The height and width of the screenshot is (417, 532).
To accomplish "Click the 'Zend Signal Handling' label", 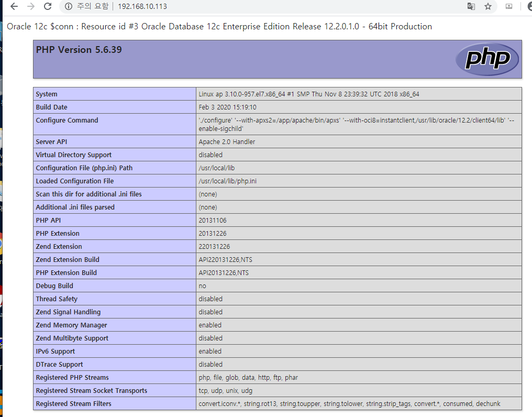I will pos(68,312).
